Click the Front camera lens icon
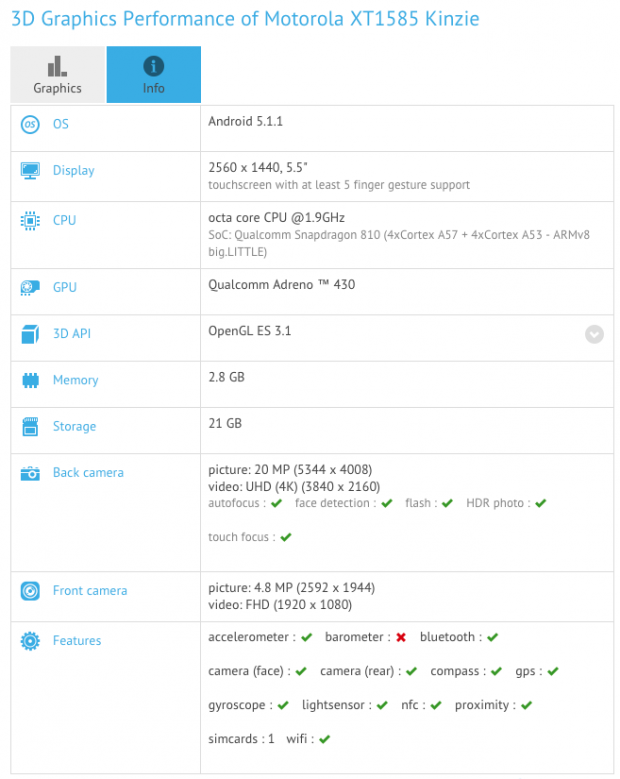The width and height of the screenshot is (620, 779). 30,591
